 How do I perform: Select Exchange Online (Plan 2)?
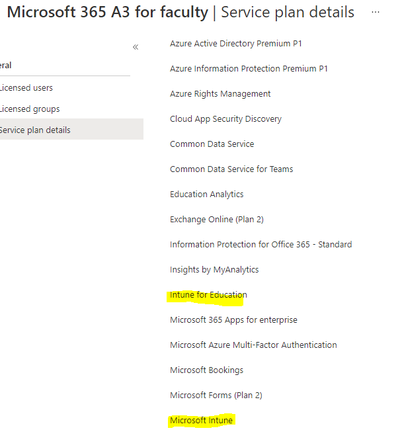pos(217,219)
